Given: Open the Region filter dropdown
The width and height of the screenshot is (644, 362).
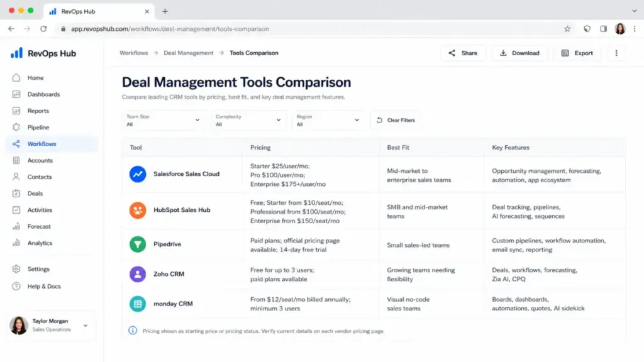Looking at the screenshot, I should (x=328, y=120).
